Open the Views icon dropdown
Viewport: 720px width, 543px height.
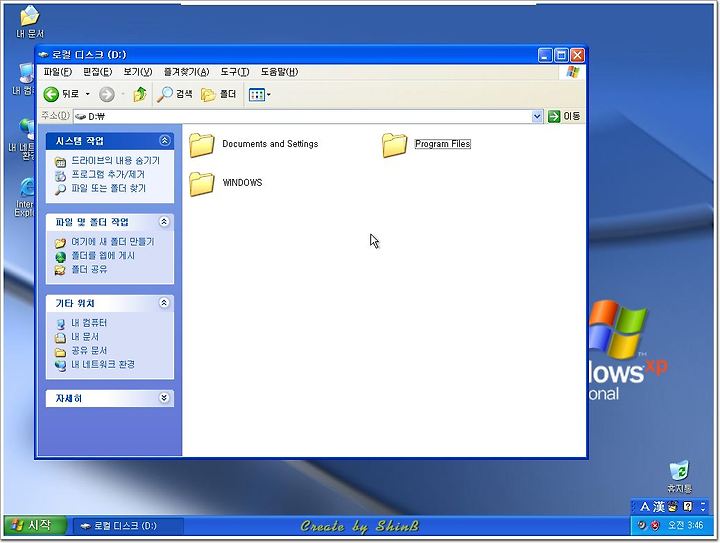pyautogui.click(x=259, y=95)
